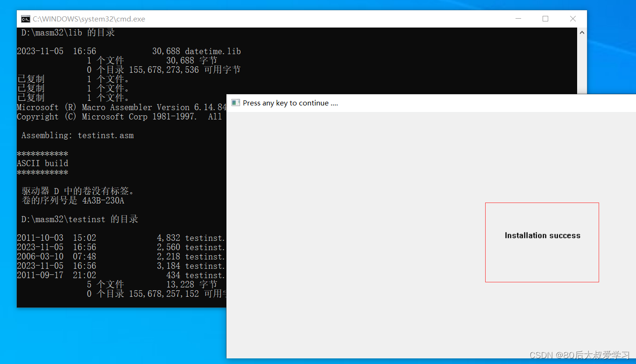Click the icon of the 'Press any key' window
The height and width of the screenshot is (364, 636).
(x=235, y=103)
